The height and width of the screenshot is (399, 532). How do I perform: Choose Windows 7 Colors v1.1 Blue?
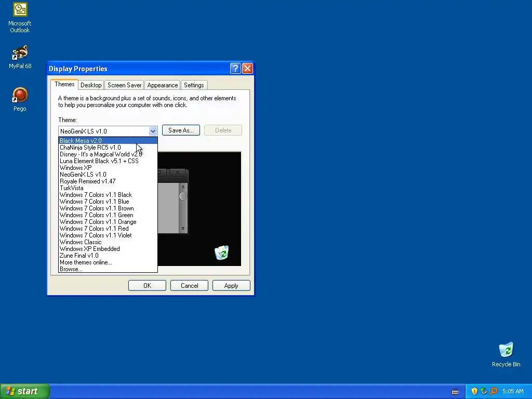point(108,202)
